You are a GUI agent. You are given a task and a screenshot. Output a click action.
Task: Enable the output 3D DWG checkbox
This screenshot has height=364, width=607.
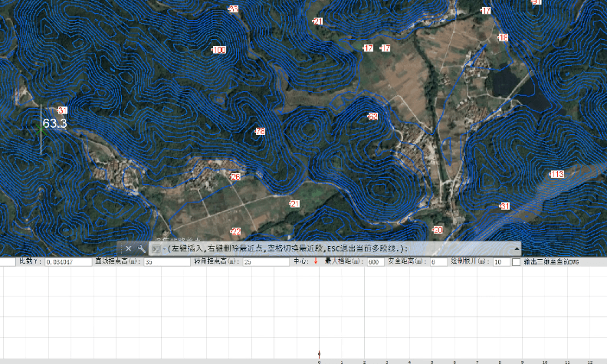pyautogui.click(x=516, y=262)
